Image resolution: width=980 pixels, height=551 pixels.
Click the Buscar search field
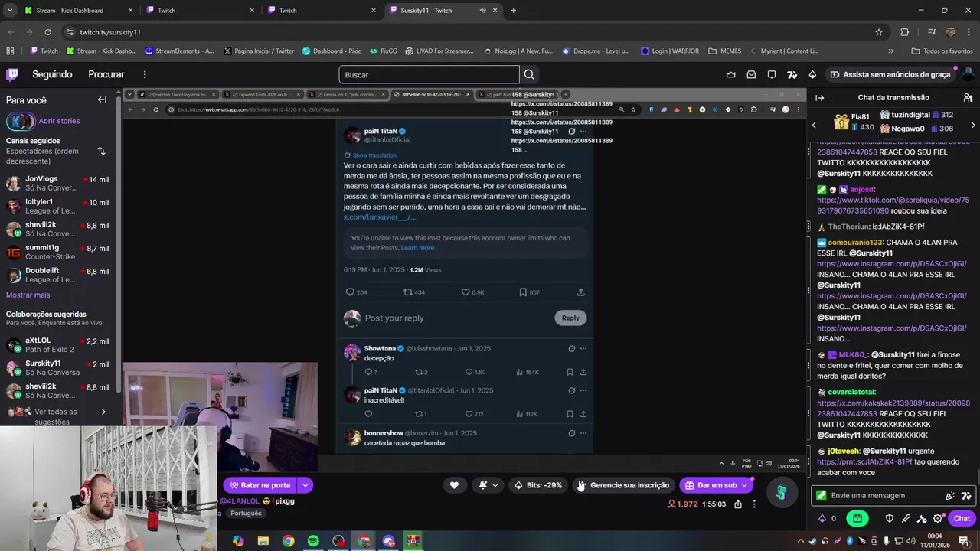click(429, 74)
